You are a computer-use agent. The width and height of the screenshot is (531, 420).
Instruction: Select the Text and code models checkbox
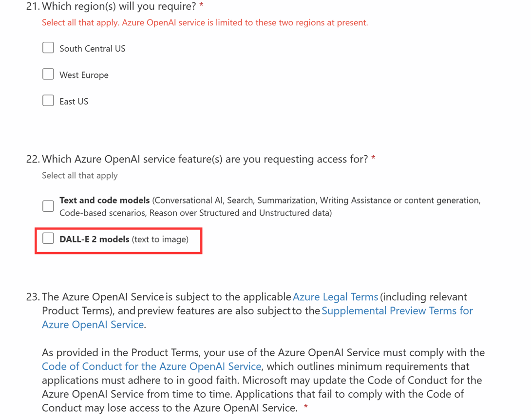pos(48,206)
